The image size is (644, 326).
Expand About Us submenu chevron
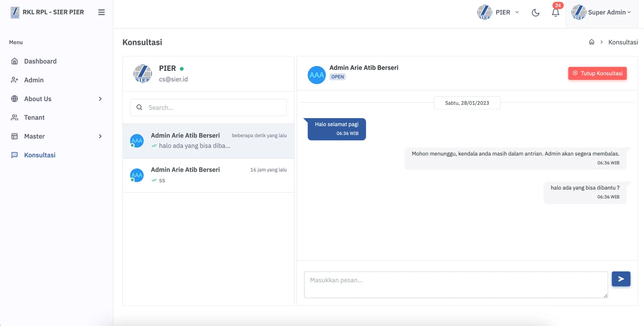pos(100,99)
